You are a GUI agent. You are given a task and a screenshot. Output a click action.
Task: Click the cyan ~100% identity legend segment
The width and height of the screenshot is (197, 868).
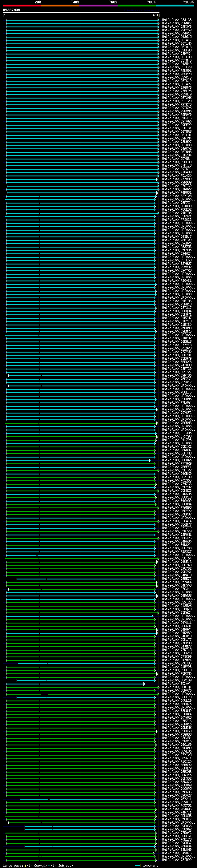coord(175,6)
